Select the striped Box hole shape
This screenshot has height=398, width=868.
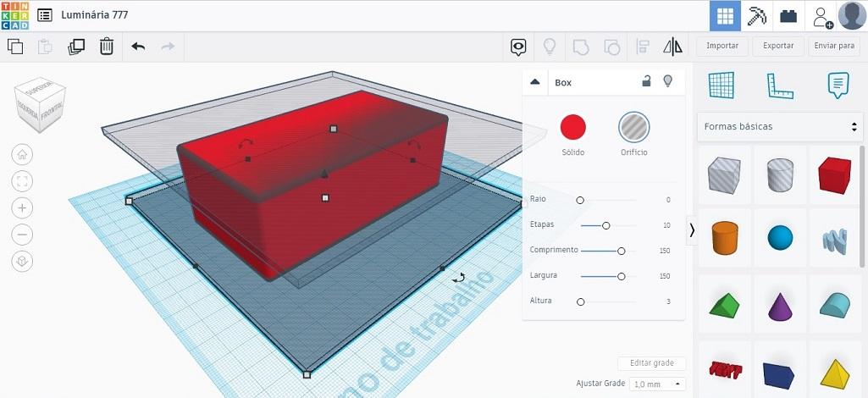[x=724, y=175]
